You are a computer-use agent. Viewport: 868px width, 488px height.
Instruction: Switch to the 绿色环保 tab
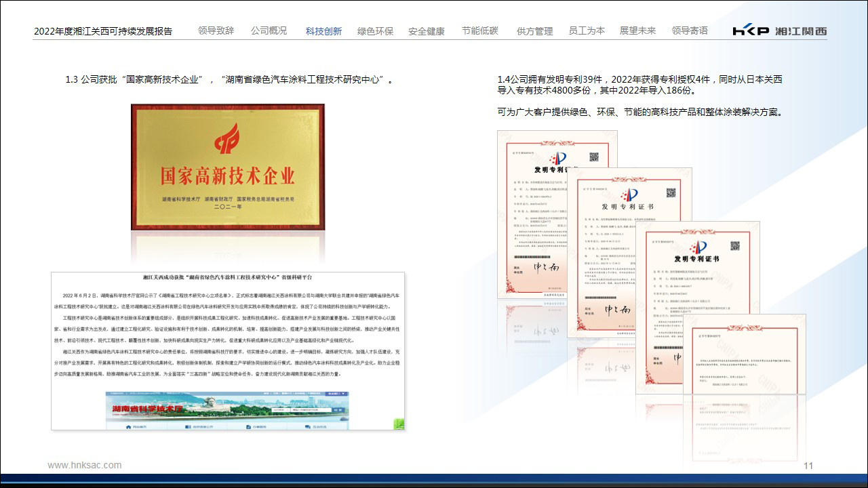pos(375,31)
